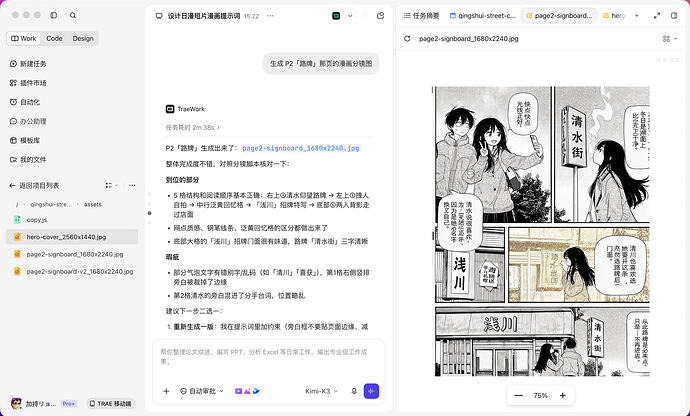The height and width of the screenshot is (416, 690).
Task: Click the blue-green skill icon
Action: 256,391
